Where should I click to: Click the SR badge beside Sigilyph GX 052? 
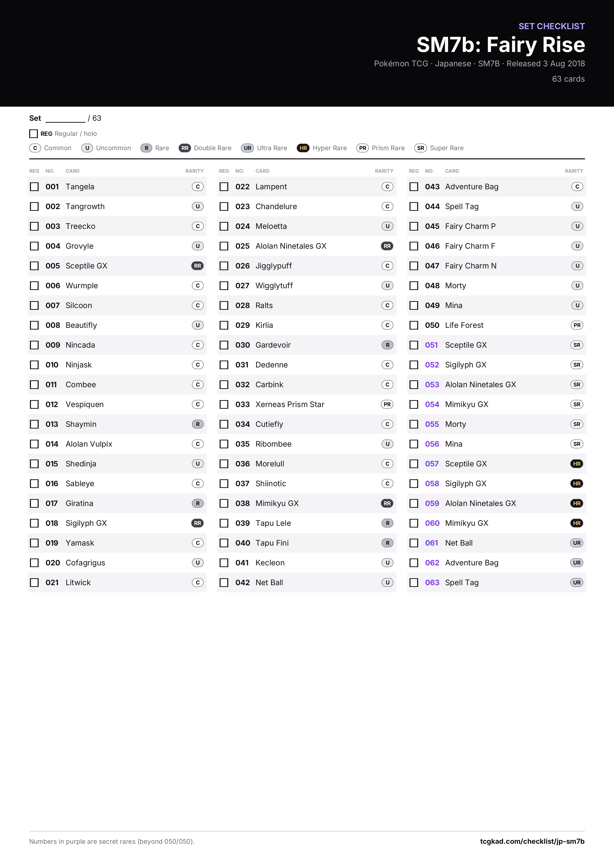point(577,365)
